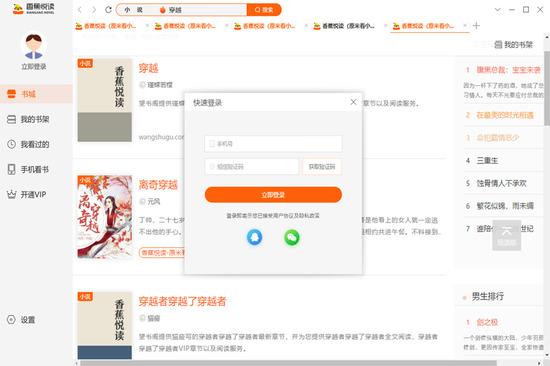
Task: Click the orange 搜索 search button
Action: pyautogui.click(x=264, y=10)
